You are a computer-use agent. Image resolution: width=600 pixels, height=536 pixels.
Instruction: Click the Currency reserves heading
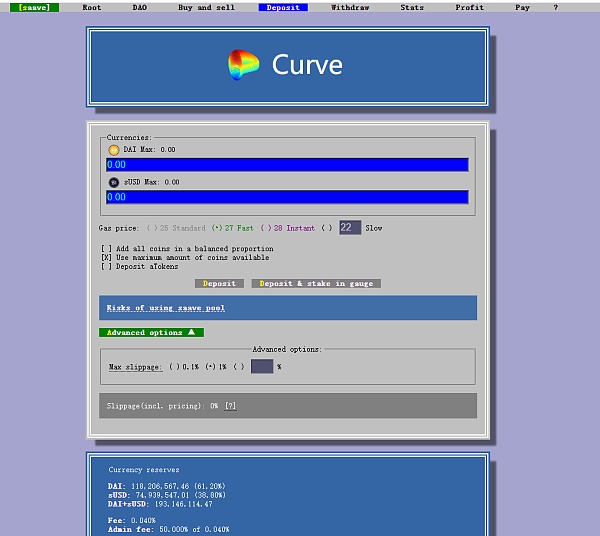(144, 470)
